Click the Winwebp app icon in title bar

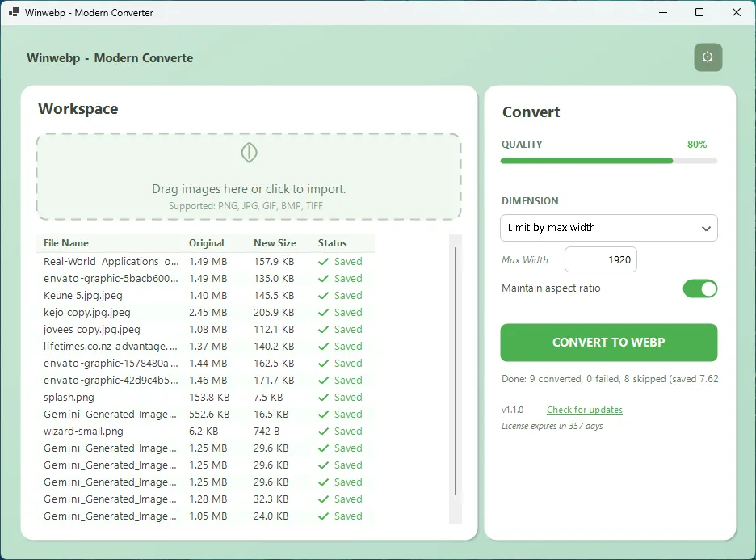[x=13, y=12]
